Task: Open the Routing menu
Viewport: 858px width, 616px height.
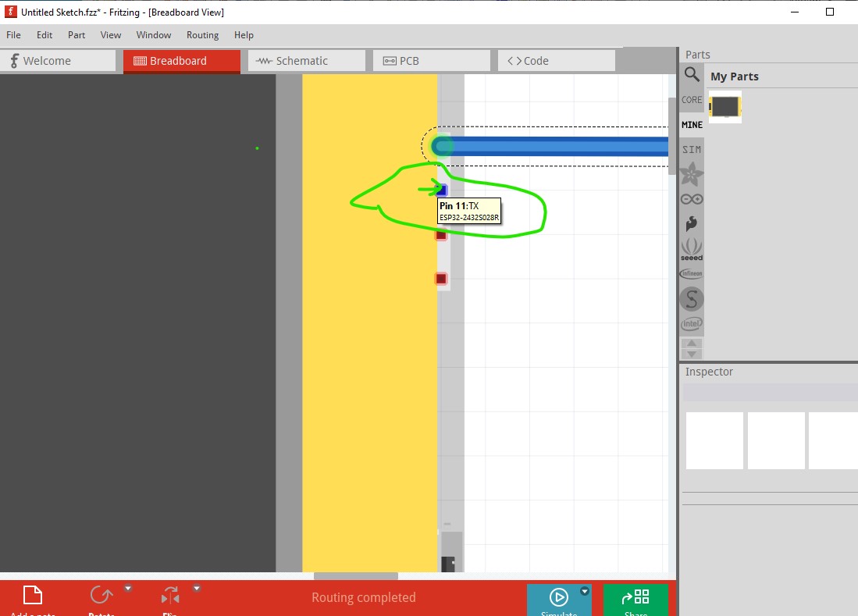Action: coord(202,35)
